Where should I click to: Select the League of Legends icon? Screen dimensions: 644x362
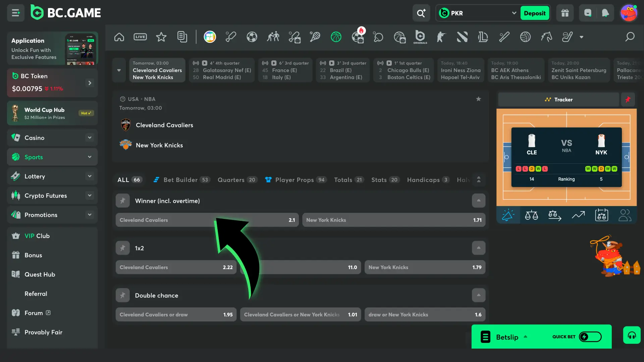pos(483,37)
